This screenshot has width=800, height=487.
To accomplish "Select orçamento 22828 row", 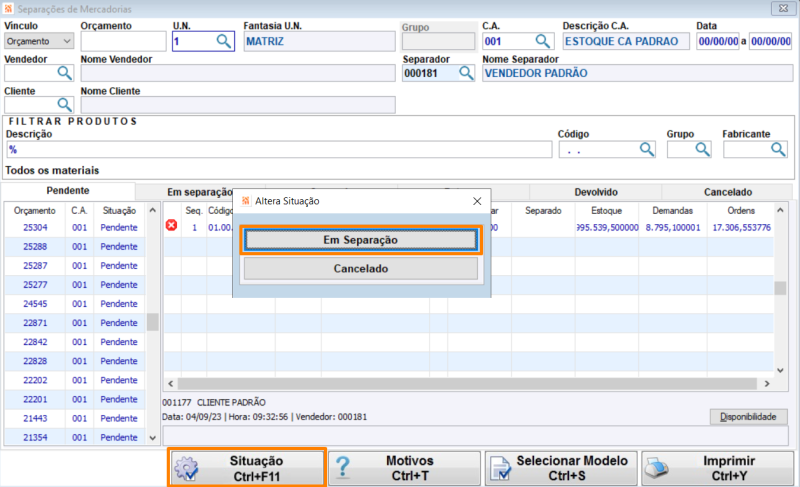I will [x=75, y=361].
